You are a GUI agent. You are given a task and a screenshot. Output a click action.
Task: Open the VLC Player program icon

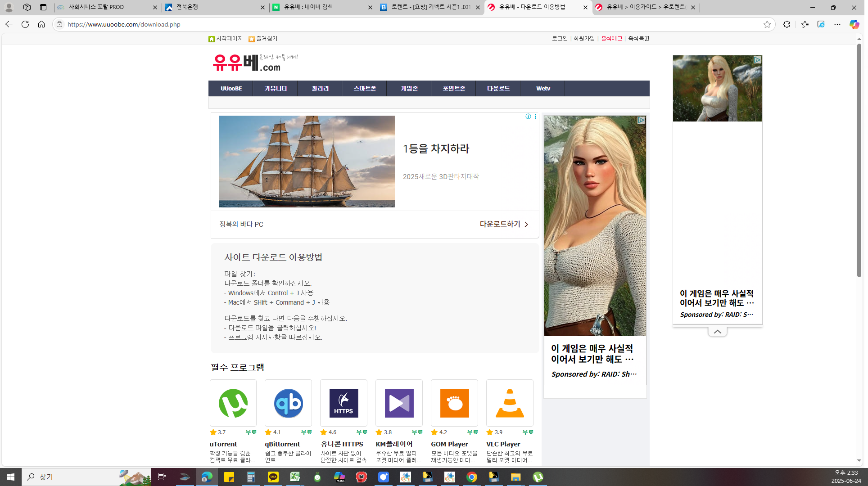click(510, 403)
